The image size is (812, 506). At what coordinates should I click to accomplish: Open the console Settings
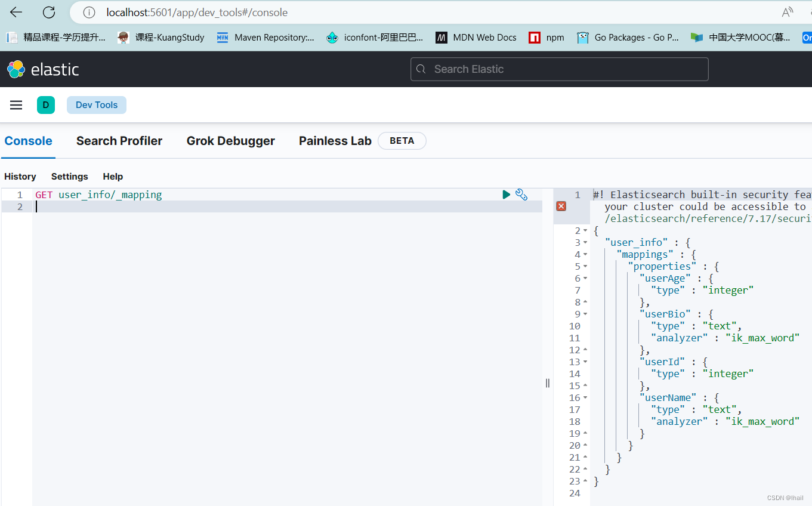(70, 177)
